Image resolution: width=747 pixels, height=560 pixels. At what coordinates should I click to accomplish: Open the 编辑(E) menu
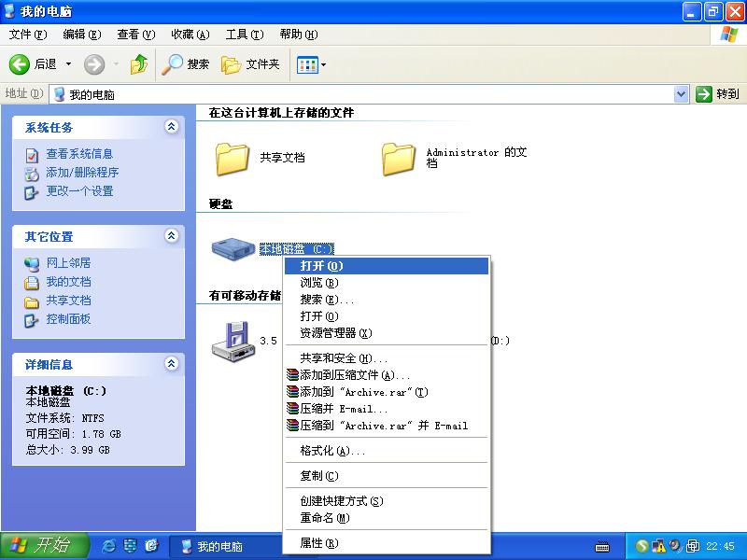(82, 35)
